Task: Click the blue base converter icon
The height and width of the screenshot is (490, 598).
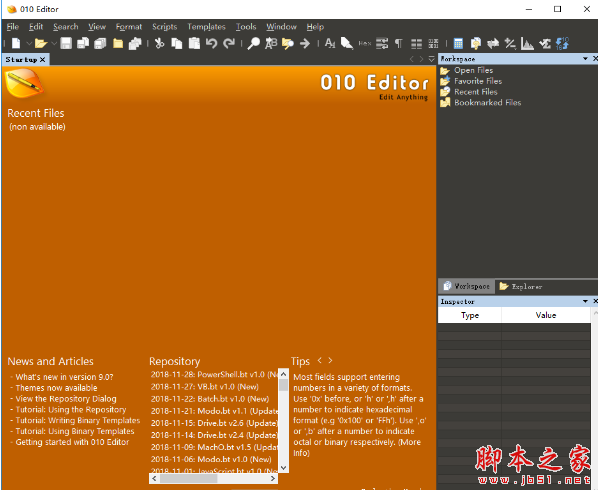Action: pos(562,43)
